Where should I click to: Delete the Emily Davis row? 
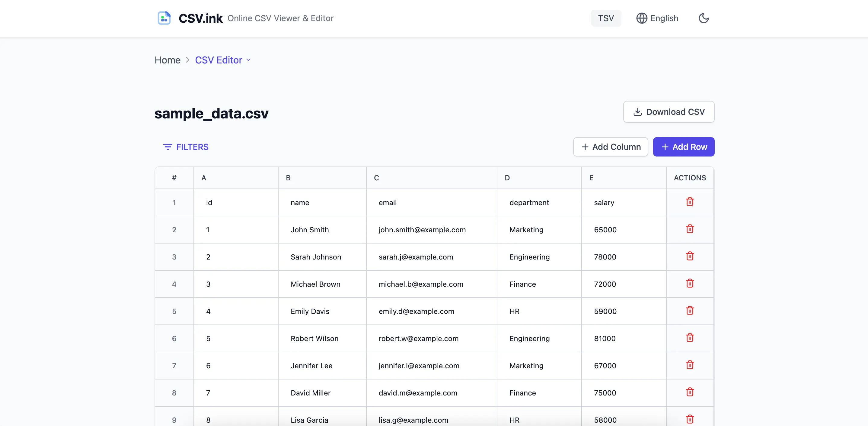[690, 311]
